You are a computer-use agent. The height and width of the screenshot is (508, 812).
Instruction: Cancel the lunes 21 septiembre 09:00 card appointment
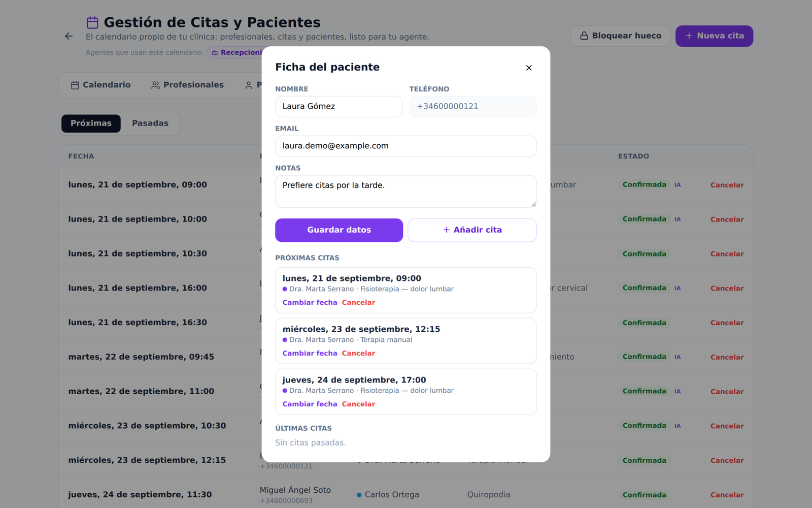tap(358, 302)
